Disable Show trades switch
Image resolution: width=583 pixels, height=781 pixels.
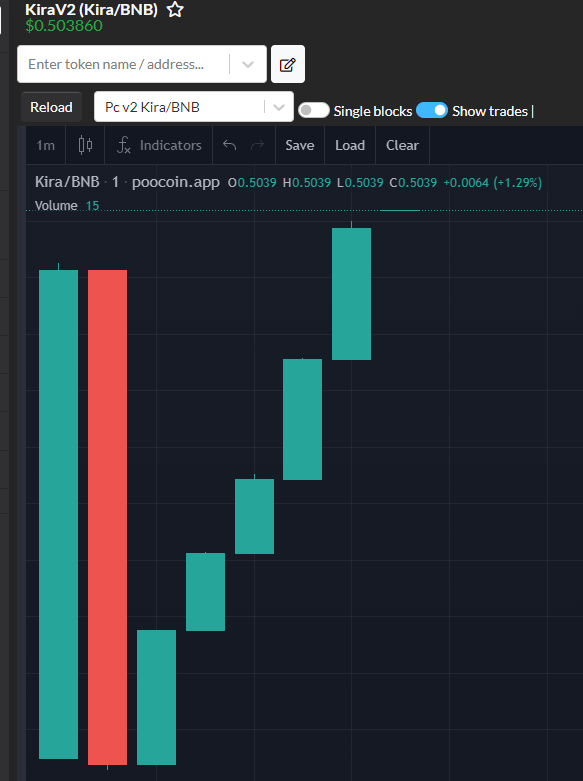[432, 110]
